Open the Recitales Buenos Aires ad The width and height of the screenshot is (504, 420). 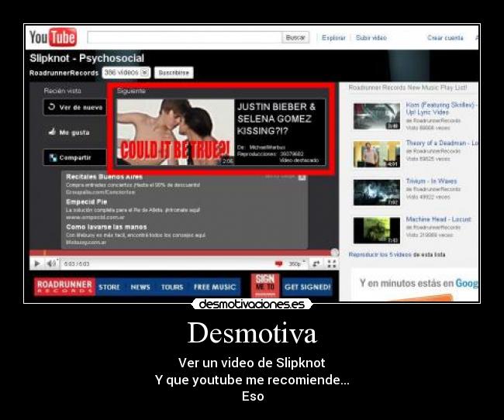click(x=104, y=177)
